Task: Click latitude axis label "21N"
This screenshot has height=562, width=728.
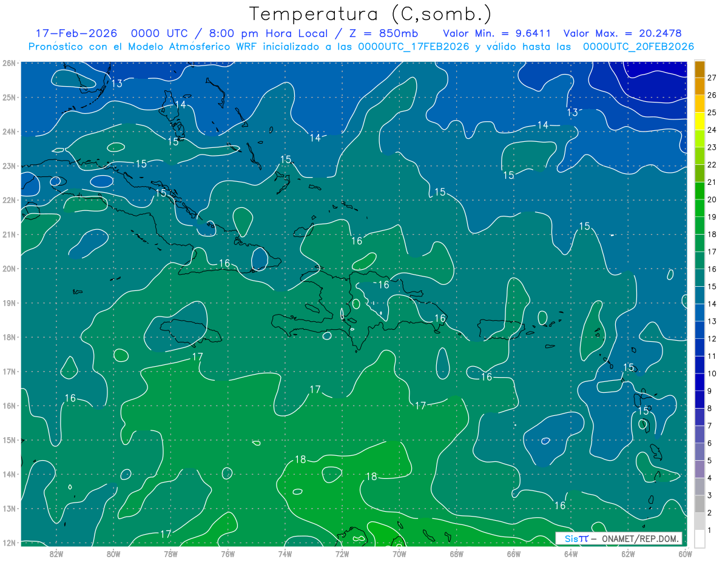Action: (x=9, y=234)
